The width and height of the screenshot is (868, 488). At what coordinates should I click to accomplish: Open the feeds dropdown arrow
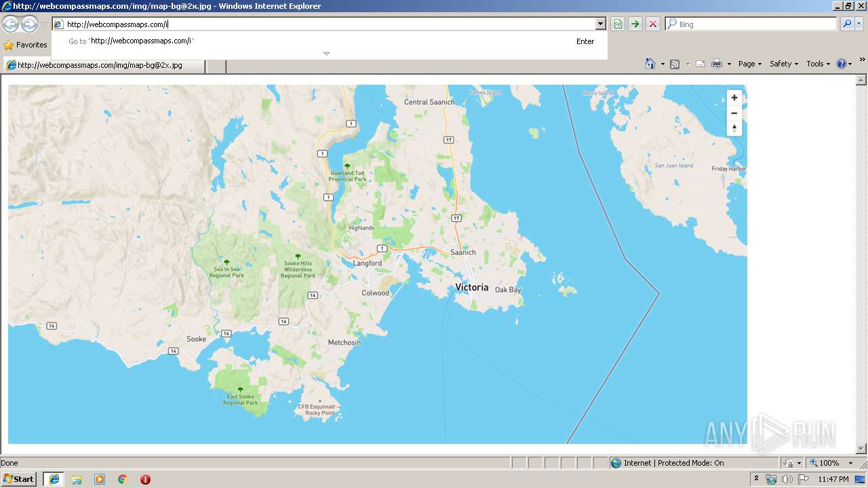point(688,64)
